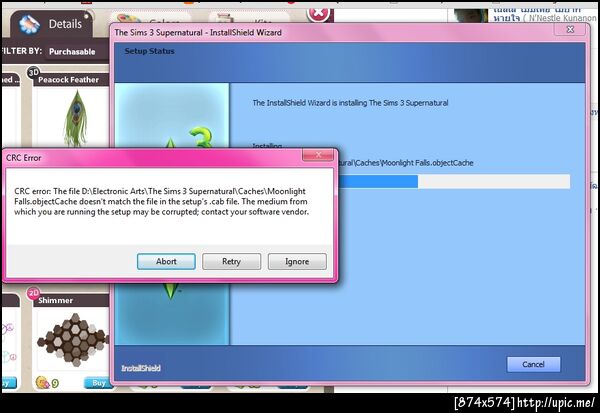Close the InstallShield Wizard window
Viewport: 600px width, 413px height.
click(570, 29)
